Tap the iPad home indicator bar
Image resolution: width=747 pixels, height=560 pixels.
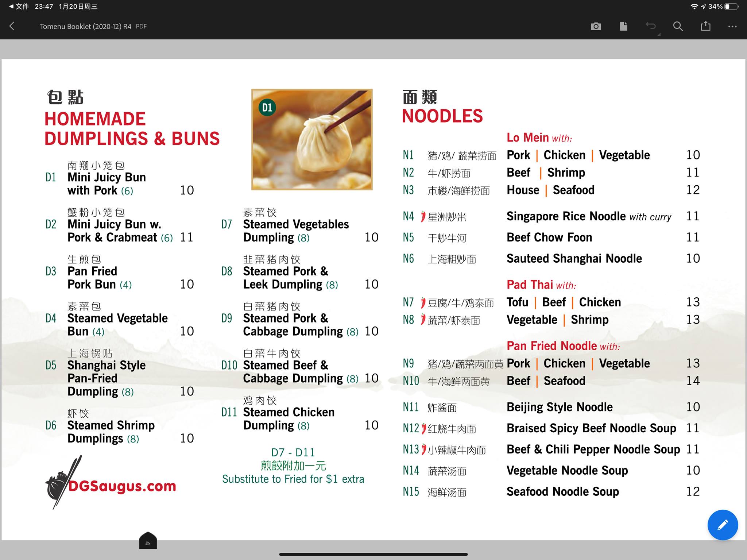[373, 554]
